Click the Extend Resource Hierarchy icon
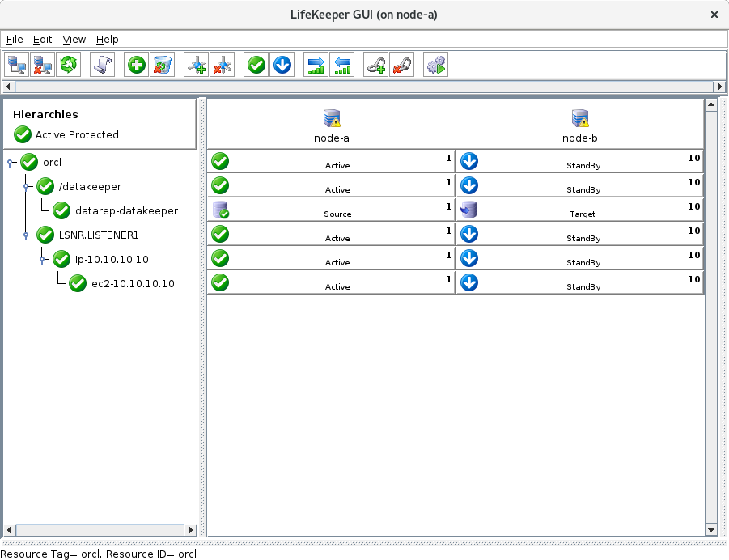 point(194,65)
